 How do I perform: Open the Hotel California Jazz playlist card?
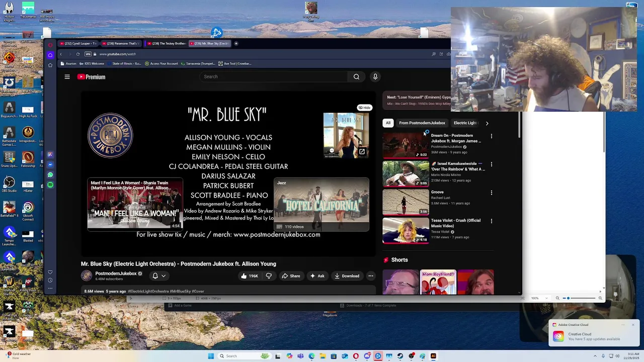click(321, 204)
